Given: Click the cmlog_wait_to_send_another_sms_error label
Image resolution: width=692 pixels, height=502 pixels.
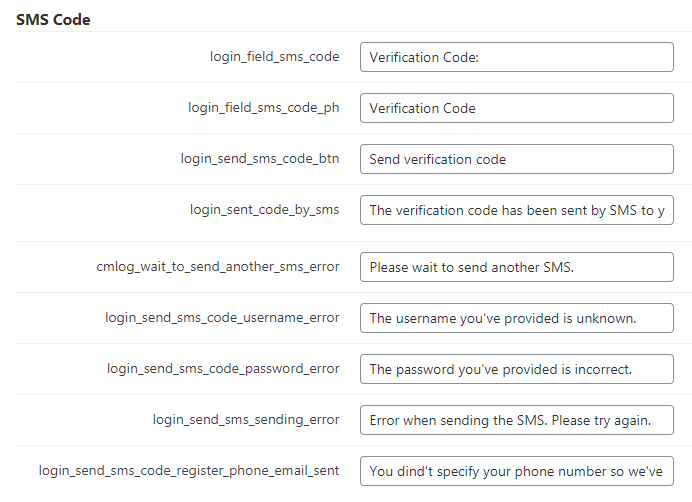Looking at the screenshot, I should [x=218, y=267].
